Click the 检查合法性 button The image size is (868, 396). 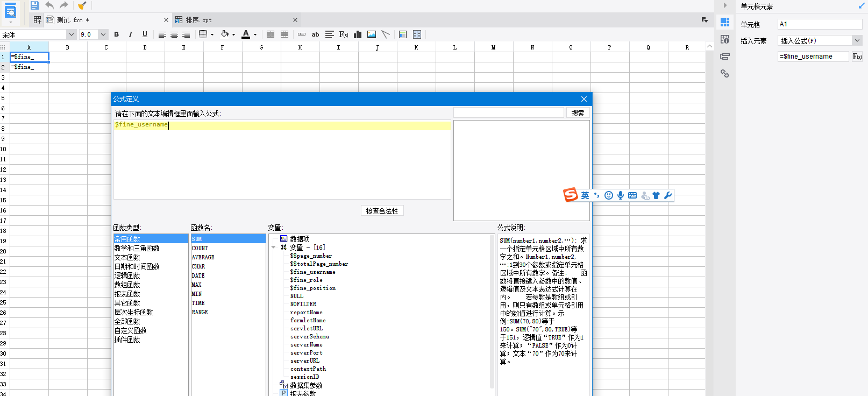pyautogui.click(x=382, y=211)
